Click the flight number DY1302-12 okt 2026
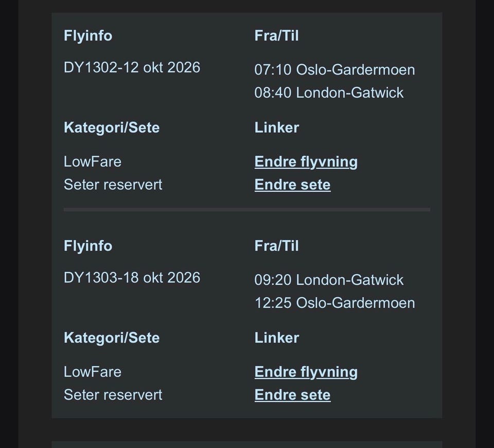 (x=132, y=67)
